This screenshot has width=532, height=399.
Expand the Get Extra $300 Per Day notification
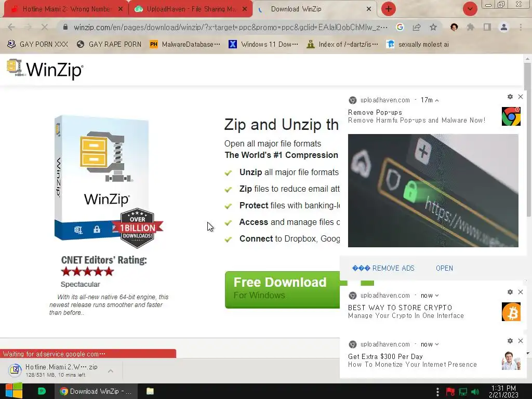coord(436,344)
